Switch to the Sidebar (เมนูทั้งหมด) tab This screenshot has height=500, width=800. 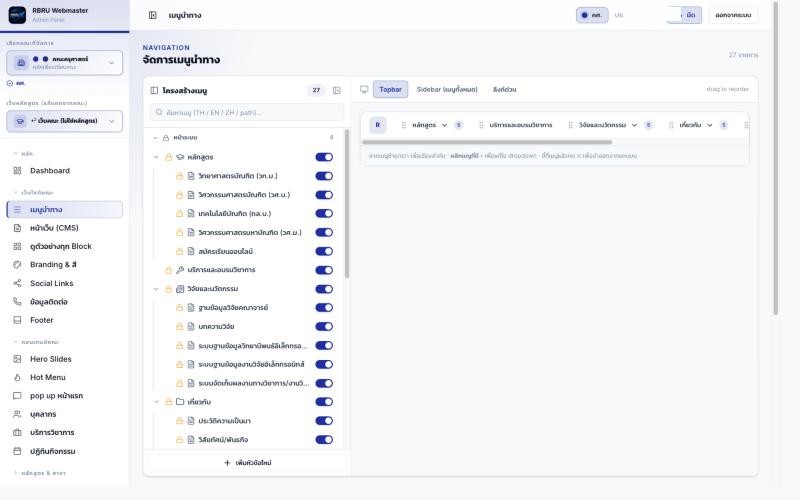coord(447,89)
